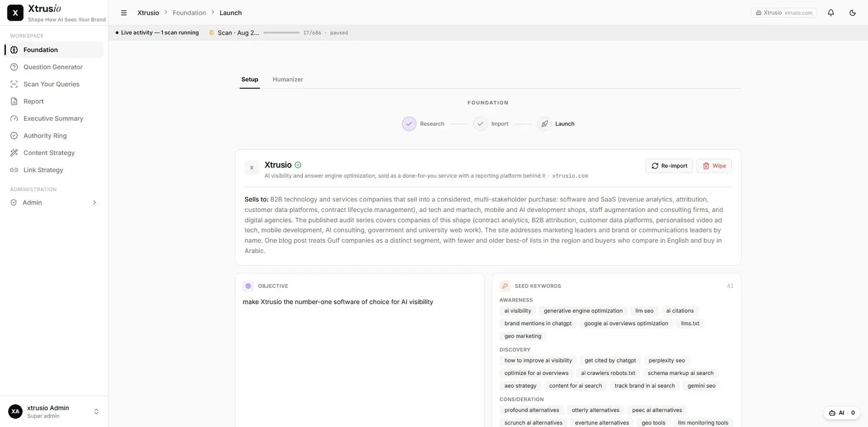Viewport: 868px width, 427px height.
Task: Click the verified badge next to Xtrusio
Action: [298, 165]
